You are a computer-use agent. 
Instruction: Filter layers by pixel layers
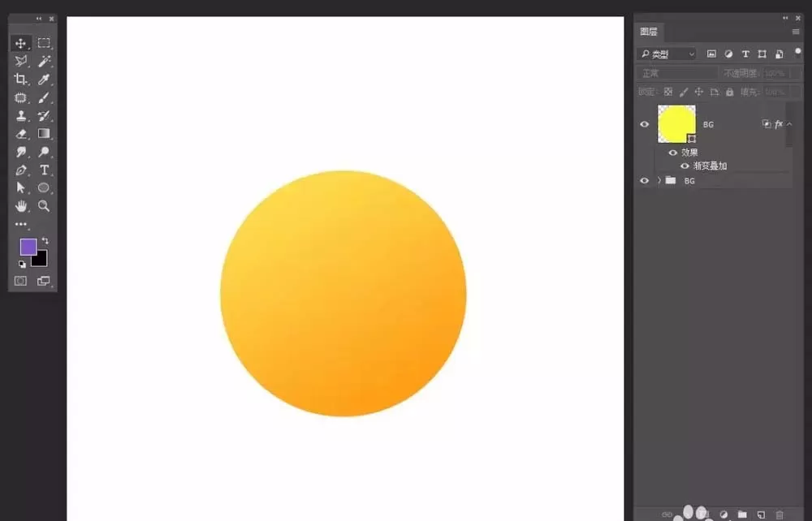[x=711, y=54]
